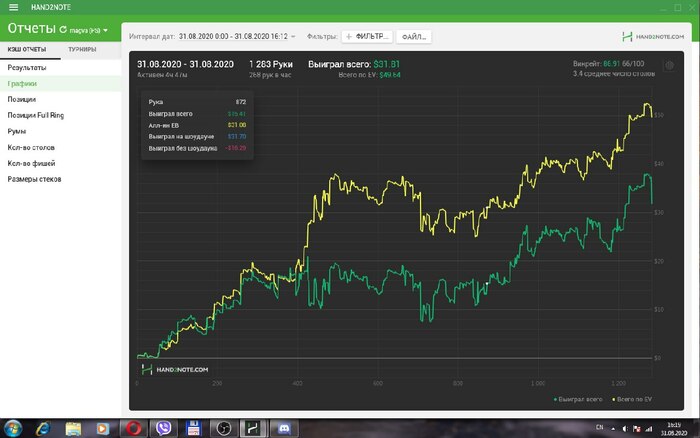The height and width of the screenshot is (438, 700).
Task: Toggle the Выиграл всего legend series
Action: pyautogui.click(x=578, y=399)
